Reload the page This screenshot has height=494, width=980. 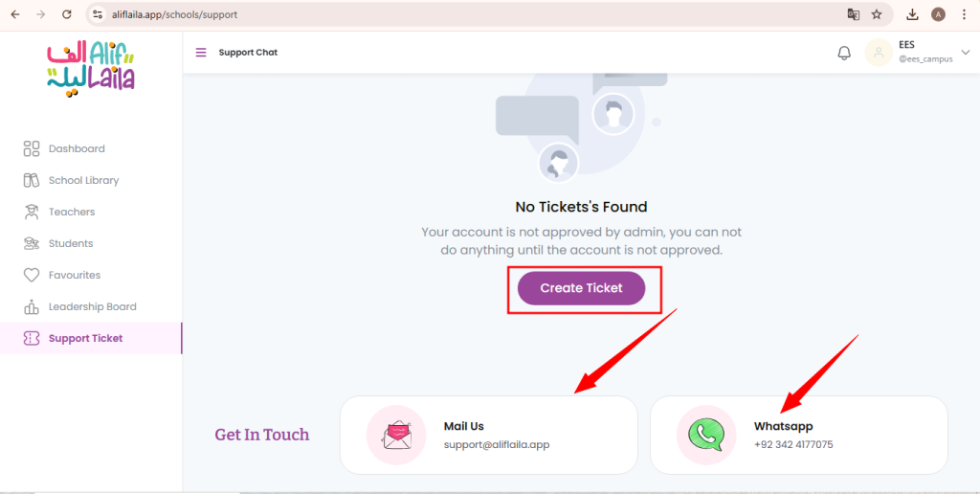pos(67,14)
